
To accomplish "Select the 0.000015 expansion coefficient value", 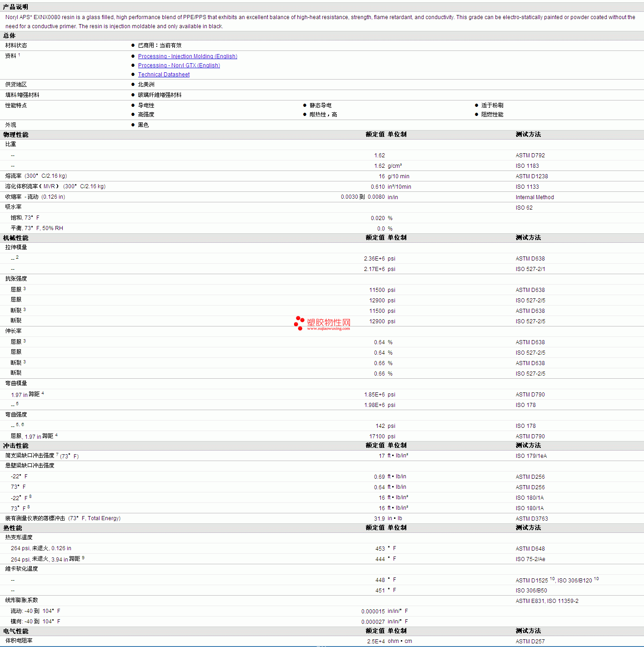I will tap(373, 612).
